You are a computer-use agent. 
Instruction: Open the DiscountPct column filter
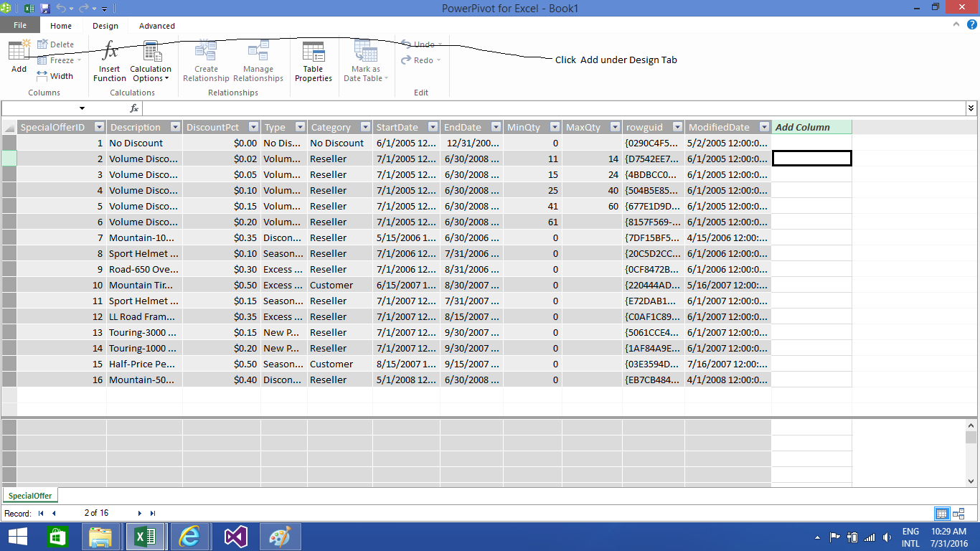tap(253, 126)
